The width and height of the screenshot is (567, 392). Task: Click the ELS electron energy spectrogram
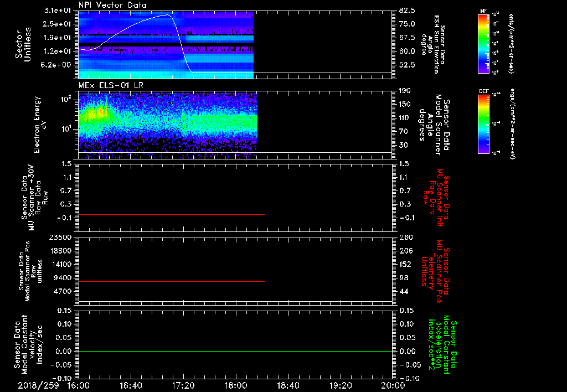pos(168,125)
